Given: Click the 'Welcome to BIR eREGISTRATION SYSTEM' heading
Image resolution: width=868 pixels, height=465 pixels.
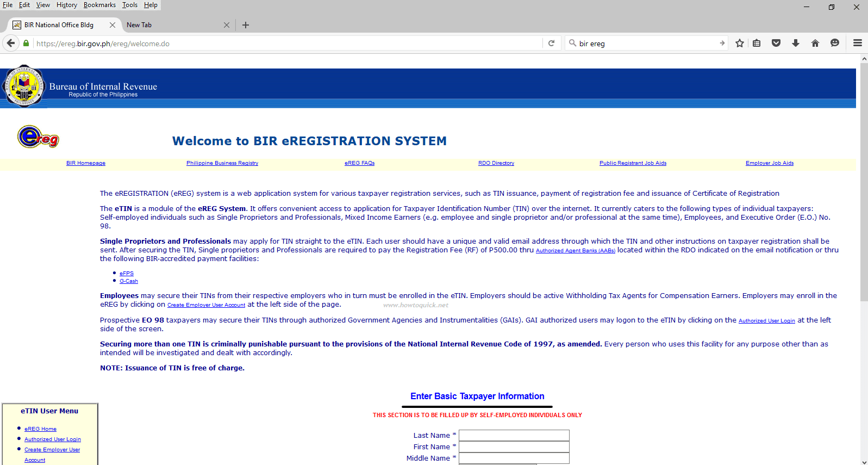Looking at the screenshot, I should (309, 141).
